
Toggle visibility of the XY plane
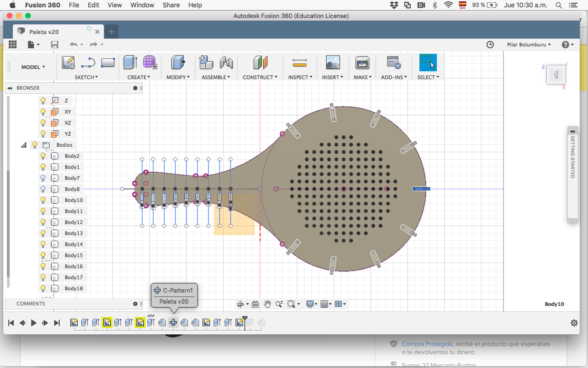pyautogui.click(x=43, y=112)
